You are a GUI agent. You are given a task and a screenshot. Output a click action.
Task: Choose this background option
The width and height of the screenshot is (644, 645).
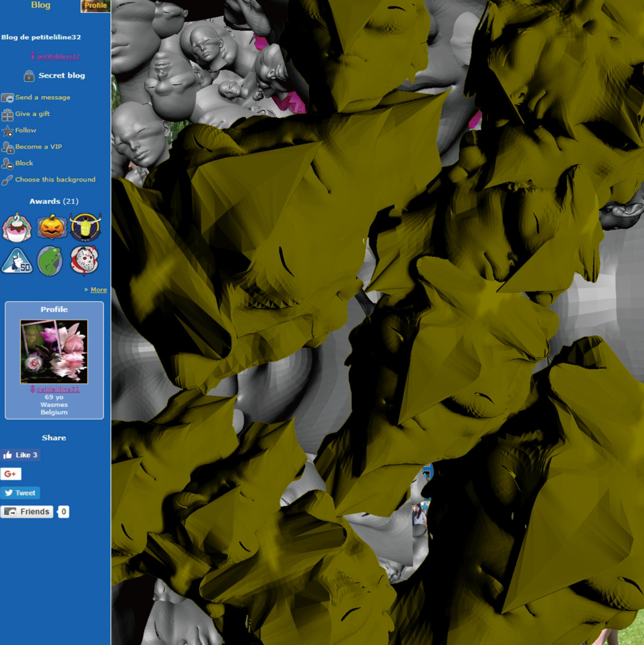tap(55, 180)
